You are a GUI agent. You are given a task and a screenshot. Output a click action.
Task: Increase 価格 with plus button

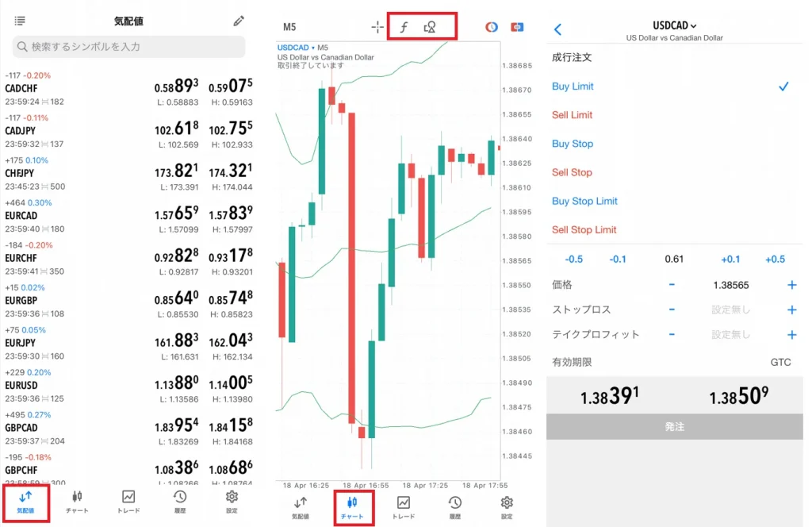tap(792, 284)
